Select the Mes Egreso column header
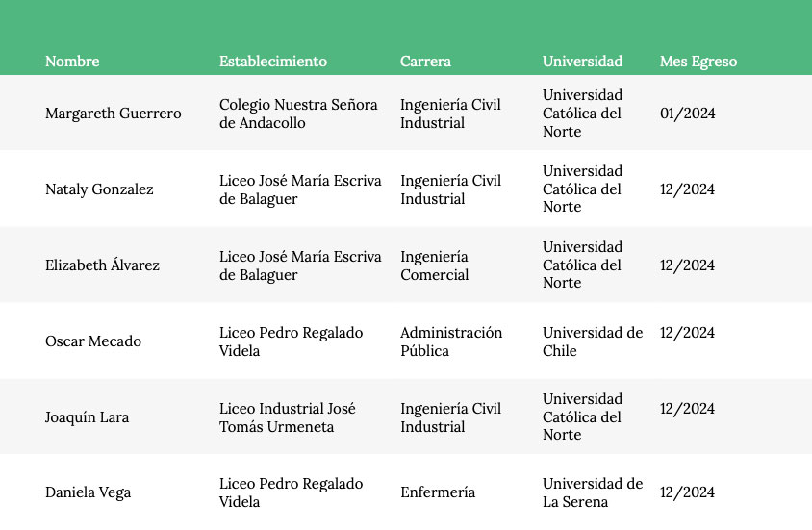This screenshot has width=812, height=530. 698,62
